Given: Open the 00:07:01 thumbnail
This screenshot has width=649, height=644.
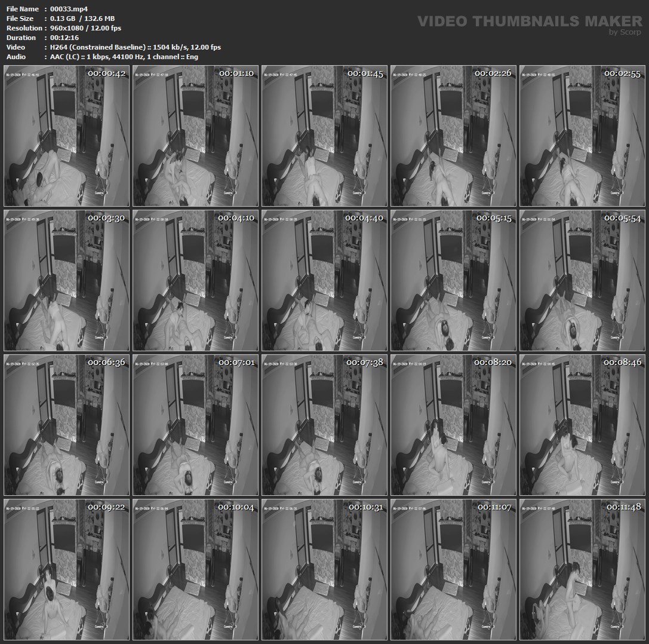Looking at the screenshot, I should [195, 425].
